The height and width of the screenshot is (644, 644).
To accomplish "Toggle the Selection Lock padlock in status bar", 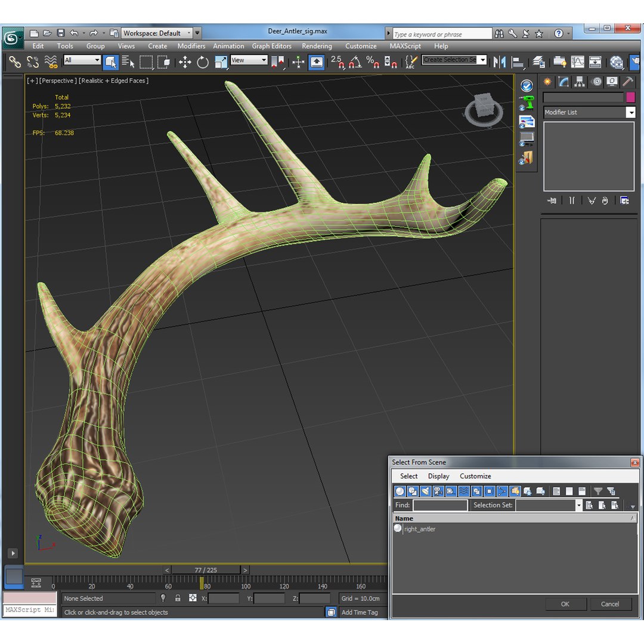I will (178, 598).
